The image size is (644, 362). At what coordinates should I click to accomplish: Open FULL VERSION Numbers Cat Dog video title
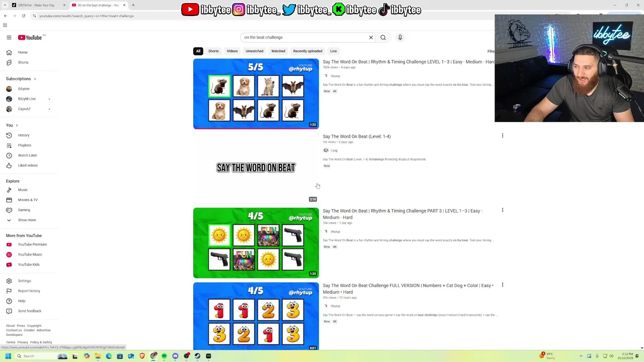(x=408, y=289)
